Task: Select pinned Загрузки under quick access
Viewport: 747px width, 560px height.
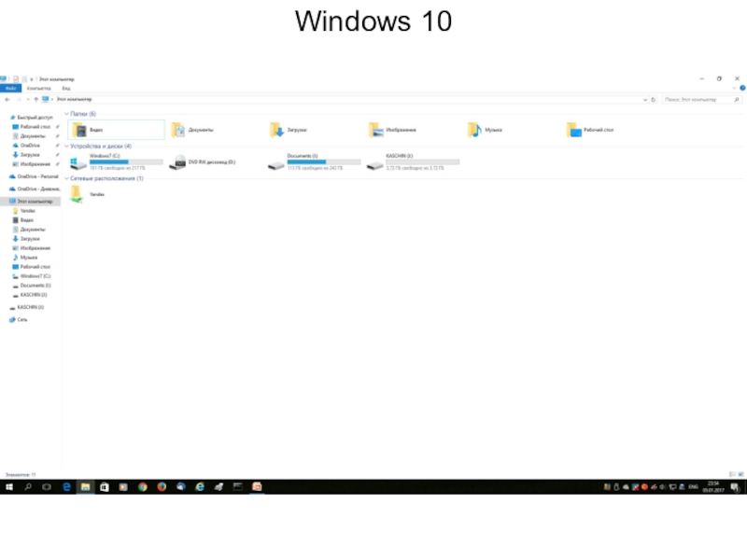Action: click(x=26, y=155)
